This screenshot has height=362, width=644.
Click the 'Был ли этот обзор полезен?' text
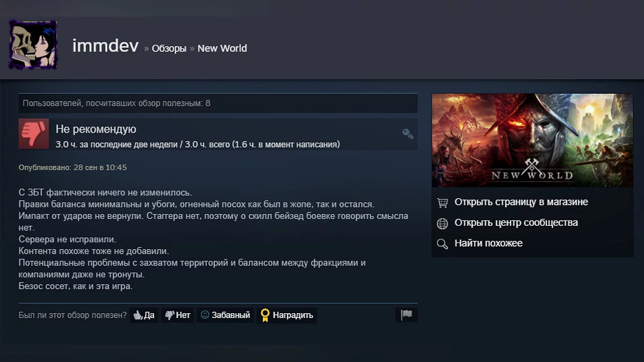point(73,315)
